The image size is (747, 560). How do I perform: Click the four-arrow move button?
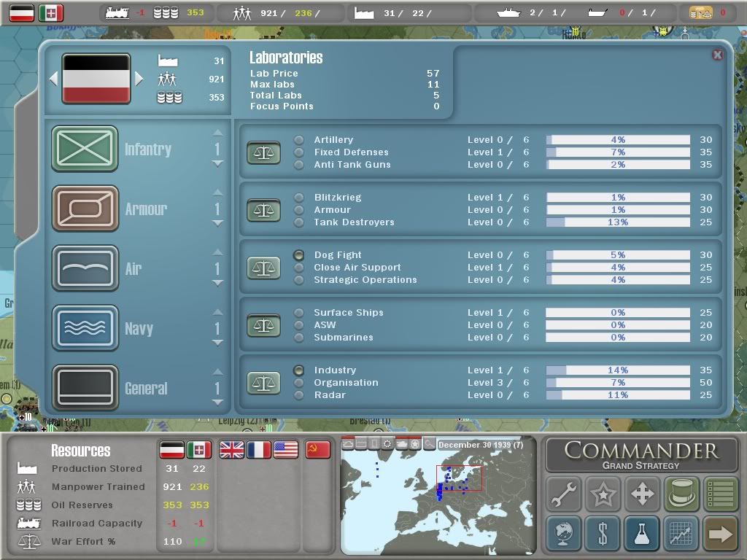click(642, 494)
